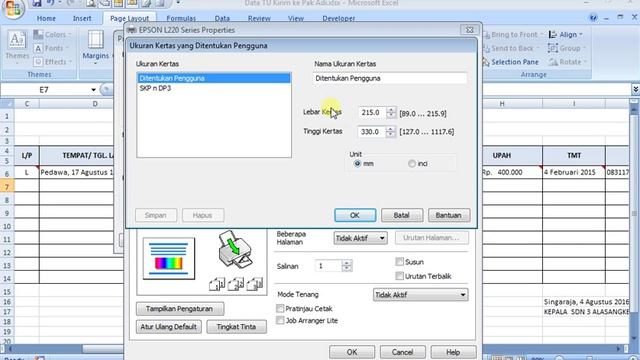Open theme Effects menu
Screen dimensions: 640x360
[53, 62]
